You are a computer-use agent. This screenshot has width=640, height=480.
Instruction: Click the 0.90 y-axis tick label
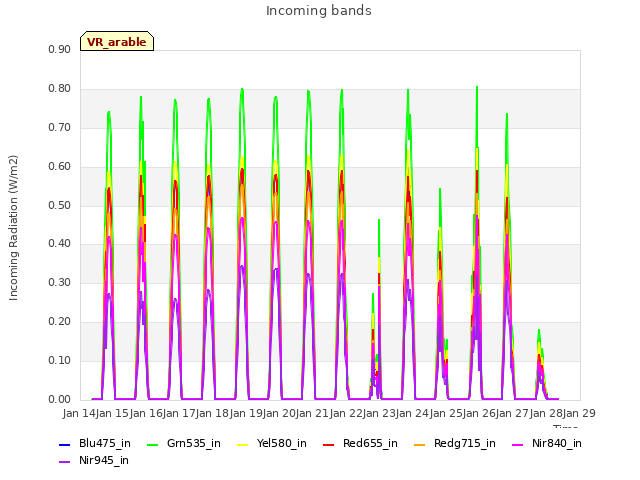(x=60, y=50)
